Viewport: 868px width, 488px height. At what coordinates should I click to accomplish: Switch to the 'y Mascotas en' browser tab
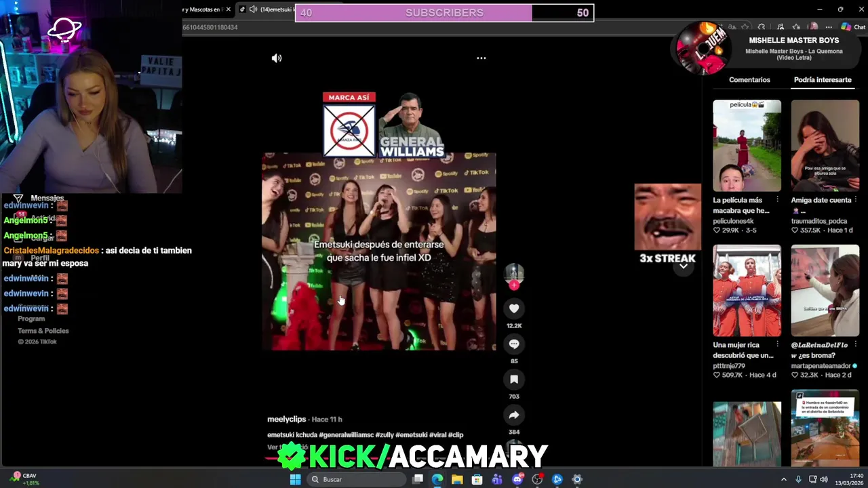[201, 9]
